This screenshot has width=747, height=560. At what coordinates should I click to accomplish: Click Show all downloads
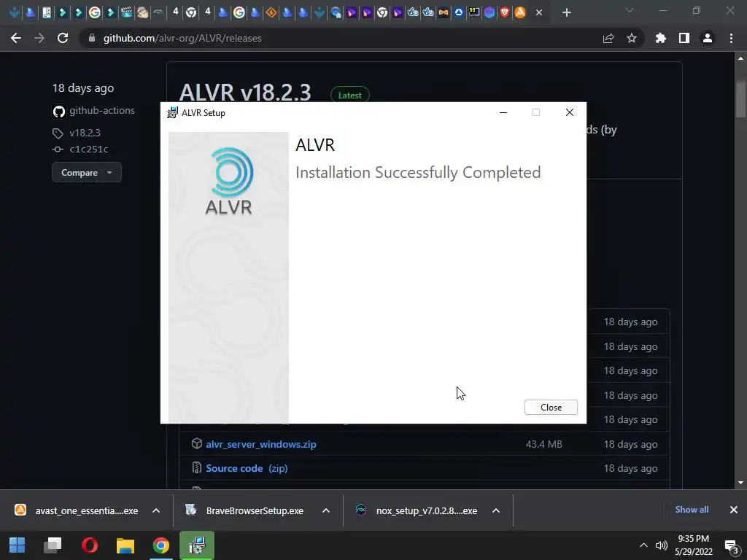pyautogui.click(x=692, y=510)
